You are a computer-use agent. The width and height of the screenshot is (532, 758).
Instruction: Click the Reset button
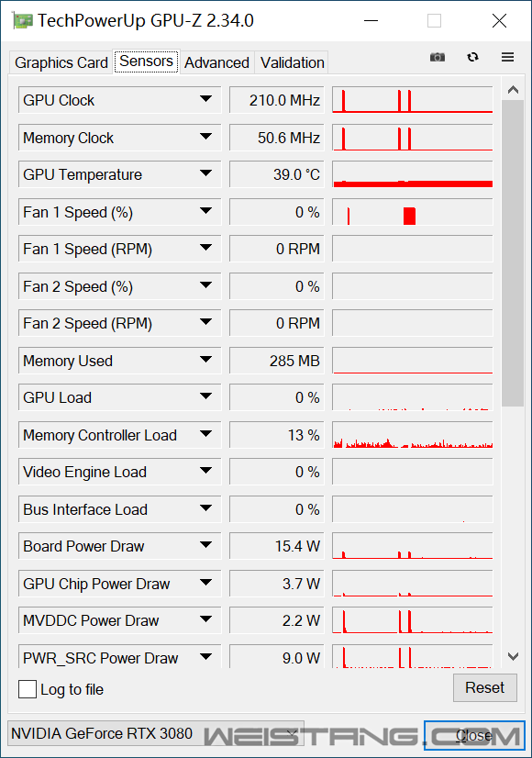484,687
